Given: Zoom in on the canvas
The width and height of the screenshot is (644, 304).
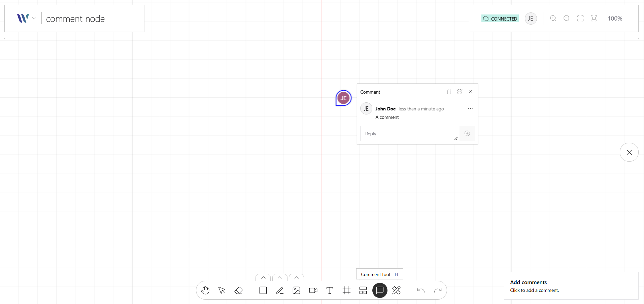Looking at the screenshot, I should pyautogui.click(x=553, y=19).
